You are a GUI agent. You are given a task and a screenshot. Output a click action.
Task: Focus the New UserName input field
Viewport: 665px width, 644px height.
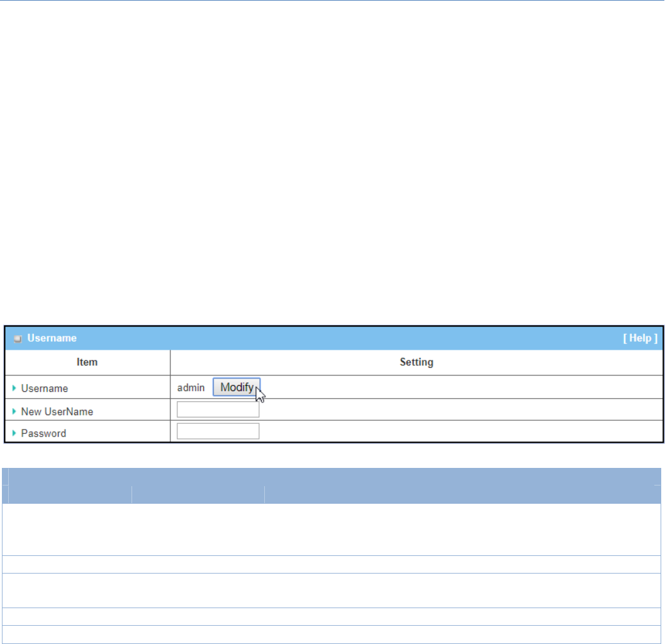point(218,409)
